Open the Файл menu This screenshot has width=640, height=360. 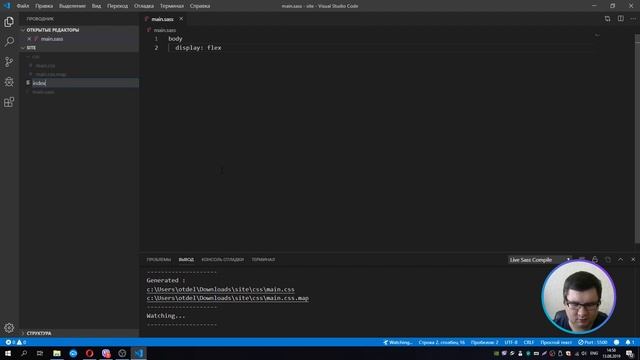click(23, 6)
